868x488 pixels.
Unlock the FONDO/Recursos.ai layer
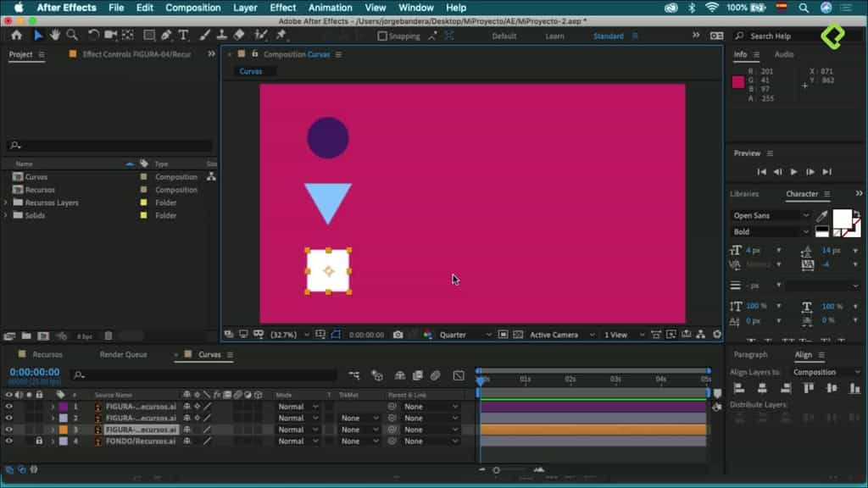[x=39, y=441]
